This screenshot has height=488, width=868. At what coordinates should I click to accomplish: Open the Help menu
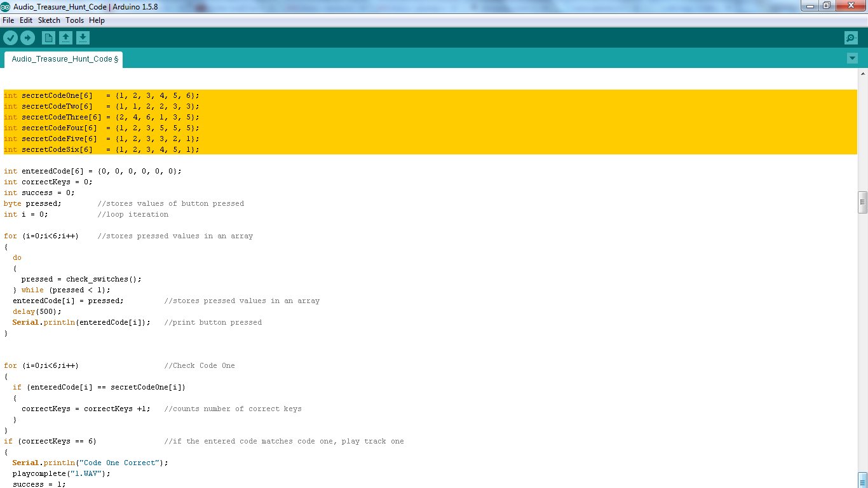coord(97,20)
